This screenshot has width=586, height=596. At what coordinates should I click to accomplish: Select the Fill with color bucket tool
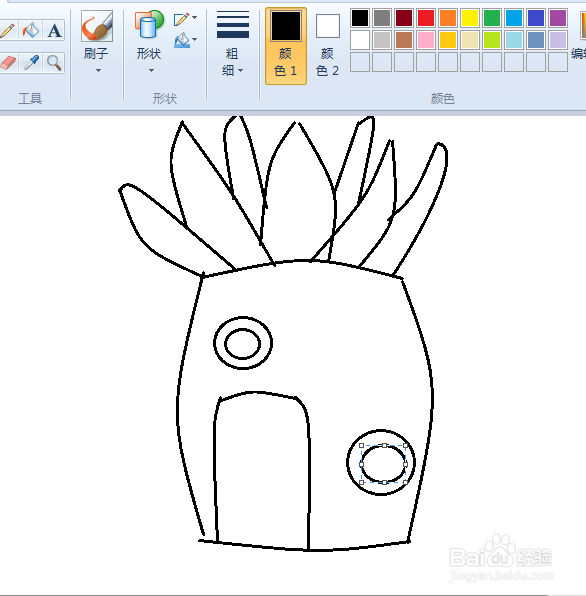[31, 30]
